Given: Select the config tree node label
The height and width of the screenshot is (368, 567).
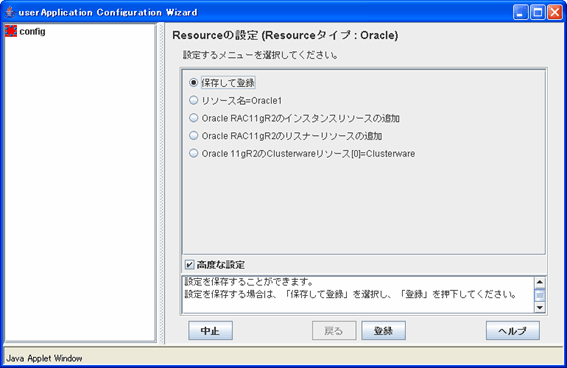Looking at the screenshot, I should click(x=33, y=31).
